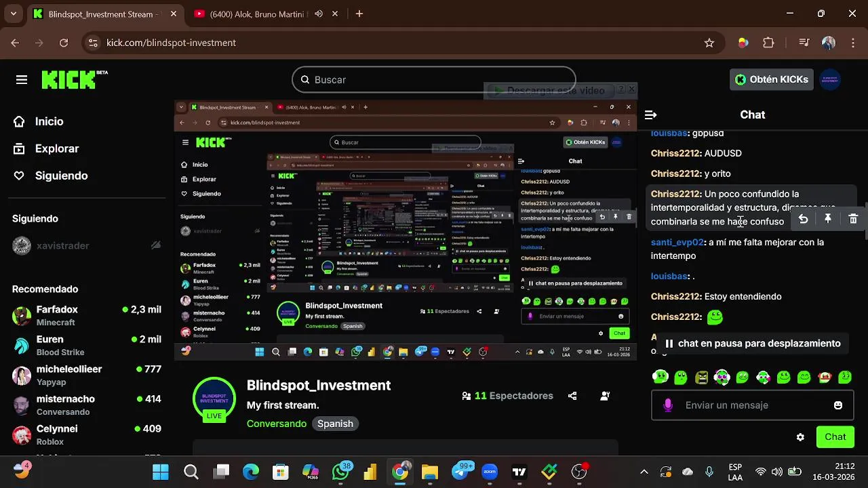
Task: Open the Kick hamburger sidebar menu
Action: pyautogui.click(x=22, y=80)
